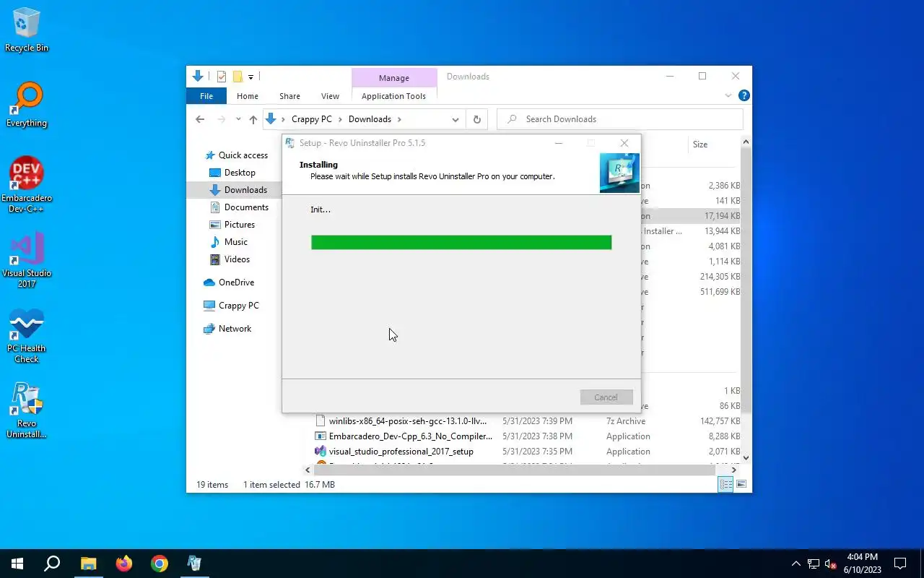
Task: Click the Explorer back arrow
Action: click(x=200, y=119)
